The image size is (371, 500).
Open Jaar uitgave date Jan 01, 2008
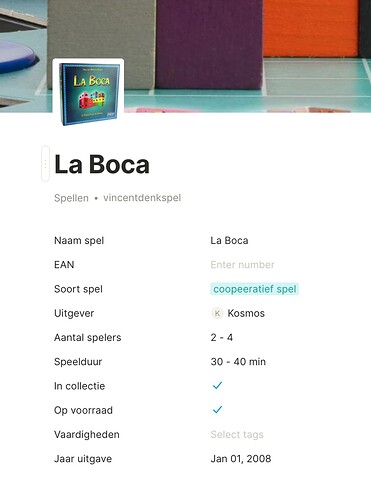(x=241, y=459)
